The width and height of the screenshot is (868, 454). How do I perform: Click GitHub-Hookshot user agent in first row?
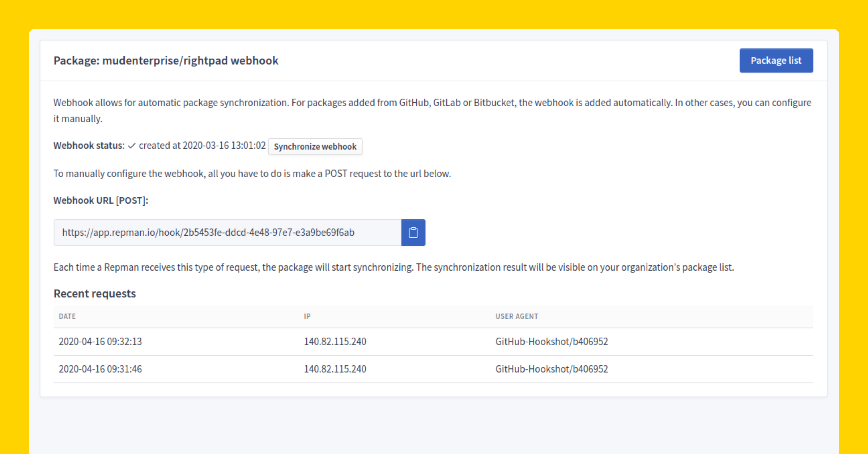(551, 342)
